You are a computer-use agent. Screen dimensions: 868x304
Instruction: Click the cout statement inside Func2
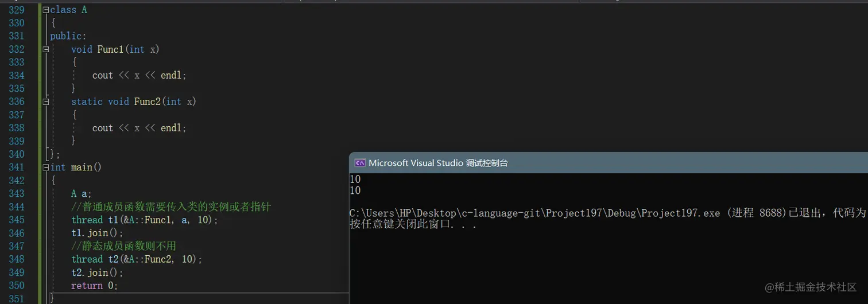click(x=139, y=128)
